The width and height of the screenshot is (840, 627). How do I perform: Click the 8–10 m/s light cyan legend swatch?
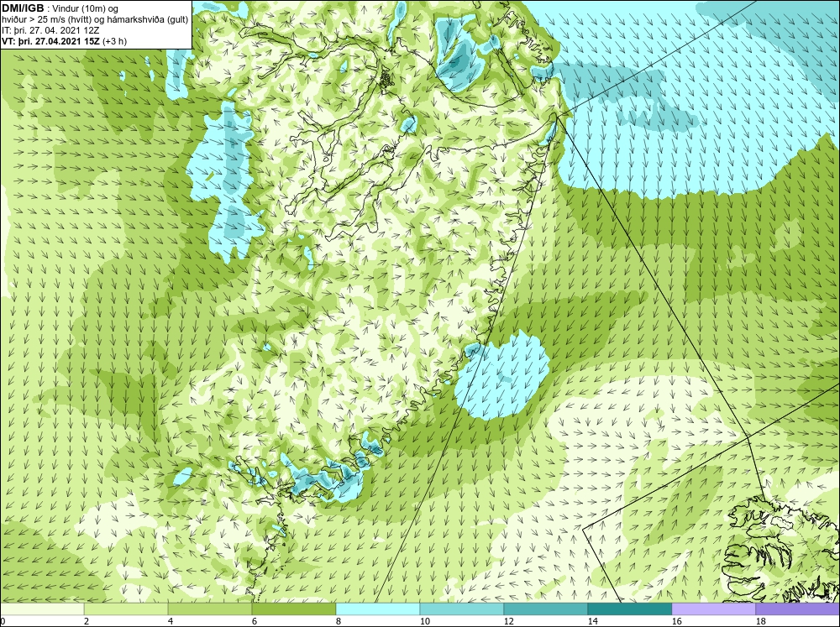click(378, 609)
